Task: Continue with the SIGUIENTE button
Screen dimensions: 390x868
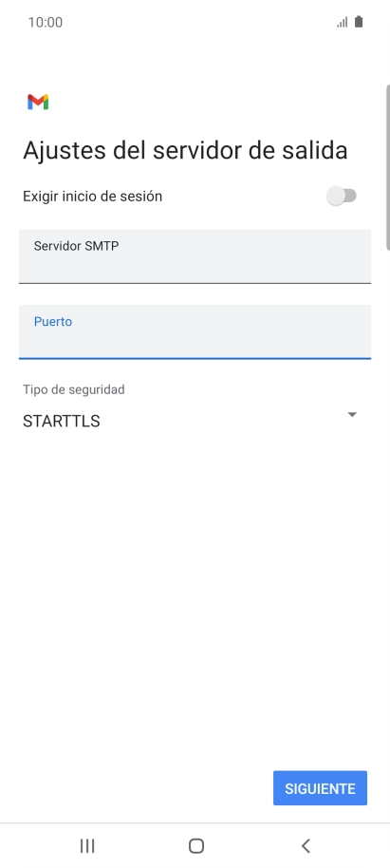Action: [320, 787]
